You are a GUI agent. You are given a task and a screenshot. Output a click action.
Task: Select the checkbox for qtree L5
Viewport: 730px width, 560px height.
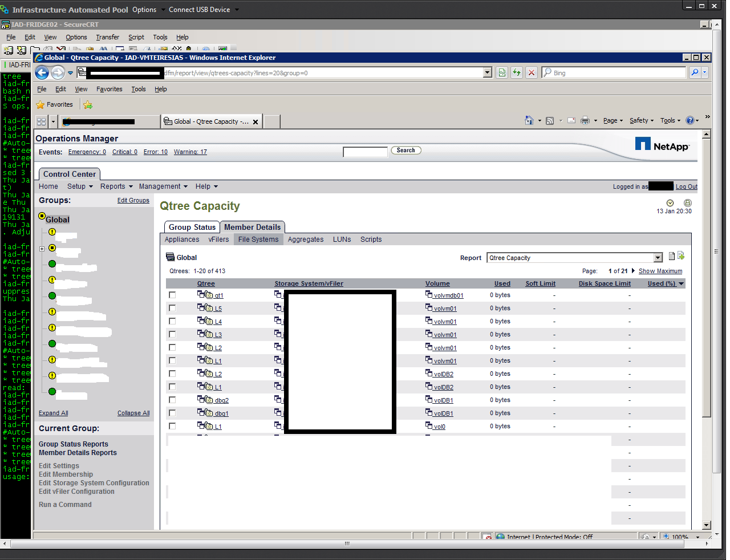[x=172, y=309]
